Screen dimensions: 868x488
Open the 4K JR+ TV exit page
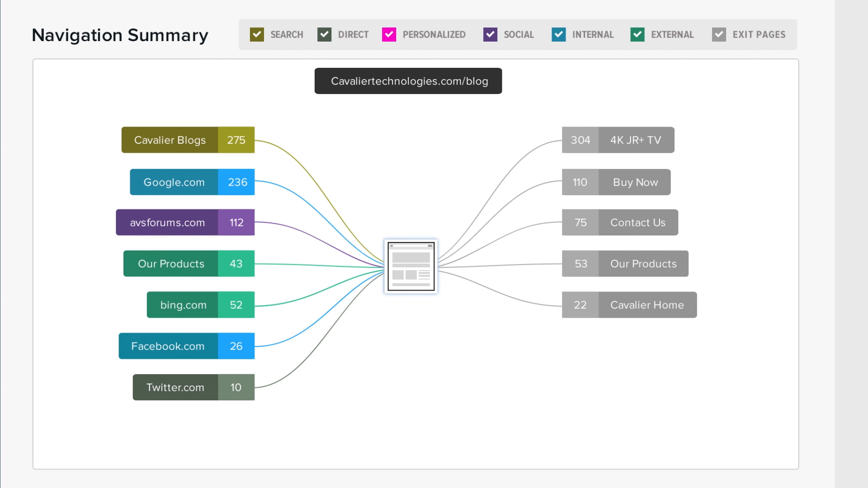coord(618,140)
